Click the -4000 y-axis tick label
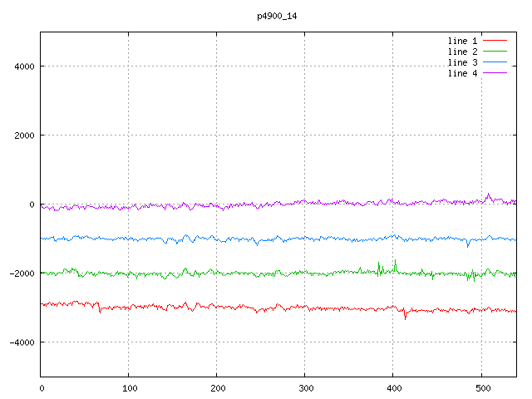Screen dimensions: 532x399 (20, 342)
